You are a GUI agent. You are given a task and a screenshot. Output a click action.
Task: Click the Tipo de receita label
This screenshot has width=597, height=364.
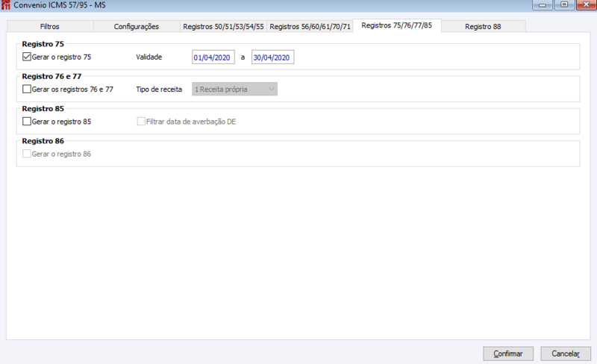click(x=159, y=90)
